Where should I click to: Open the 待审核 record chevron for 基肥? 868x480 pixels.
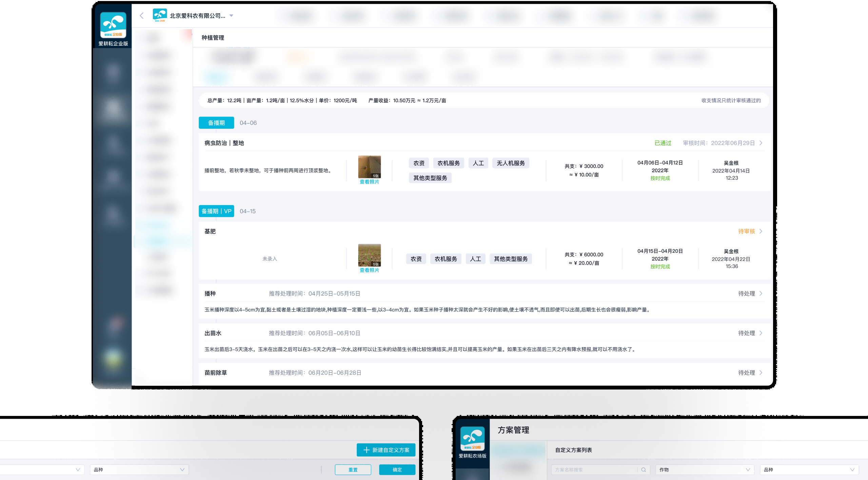(761, 231)
